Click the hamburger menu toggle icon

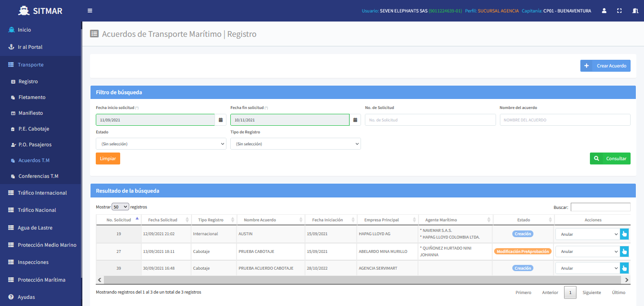tap(90, 11)
